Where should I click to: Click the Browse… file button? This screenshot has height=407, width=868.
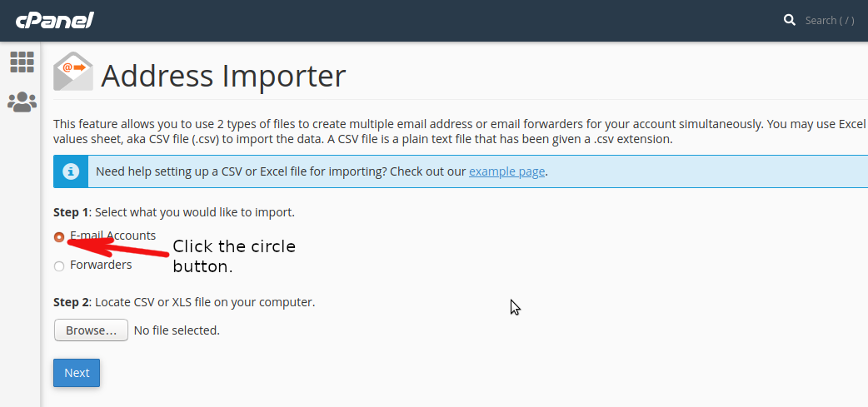coord(92,330)
